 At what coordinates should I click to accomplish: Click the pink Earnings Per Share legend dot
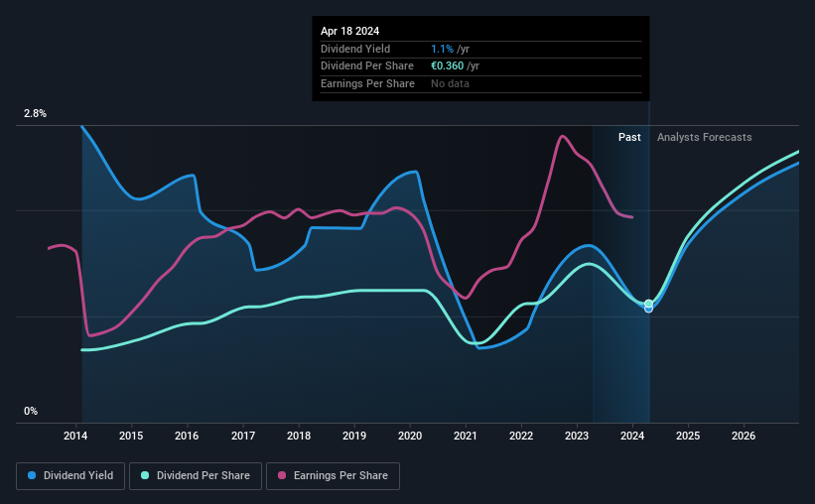[282, 475]
